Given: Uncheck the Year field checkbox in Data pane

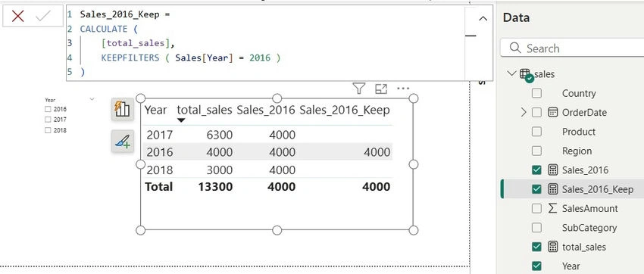Looking at the screenshot, I should click(536, 266).
